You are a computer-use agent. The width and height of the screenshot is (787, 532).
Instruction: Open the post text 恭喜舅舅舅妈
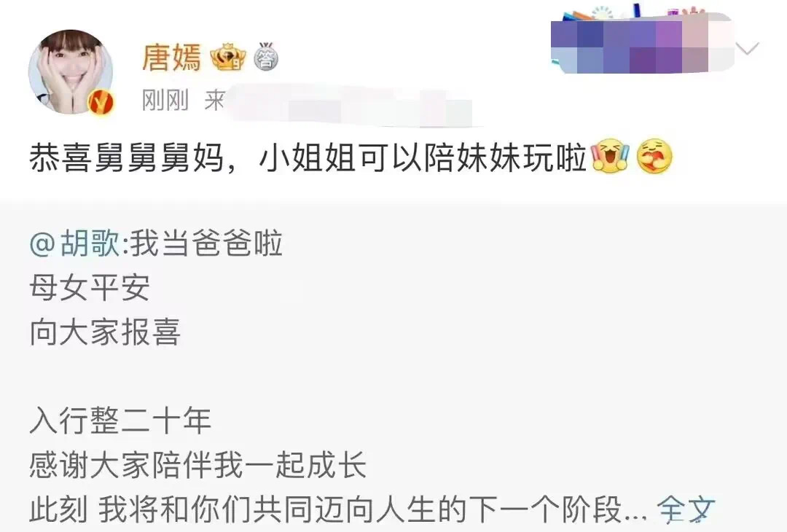pyautogui.click(x=126, y=158)
